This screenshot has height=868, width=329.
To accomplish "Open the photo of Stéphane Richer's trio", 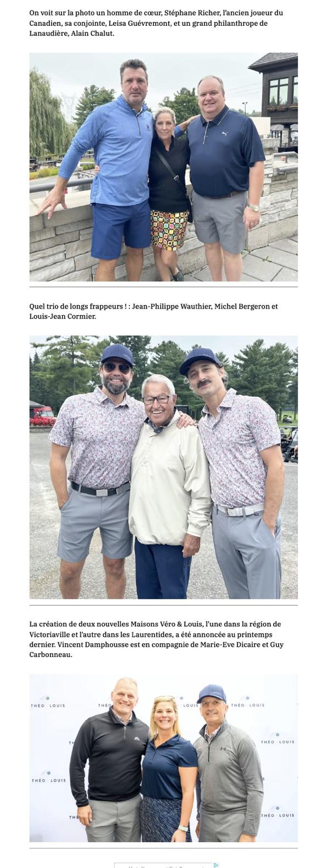I will pyautogui.click(x=163, y=167).
